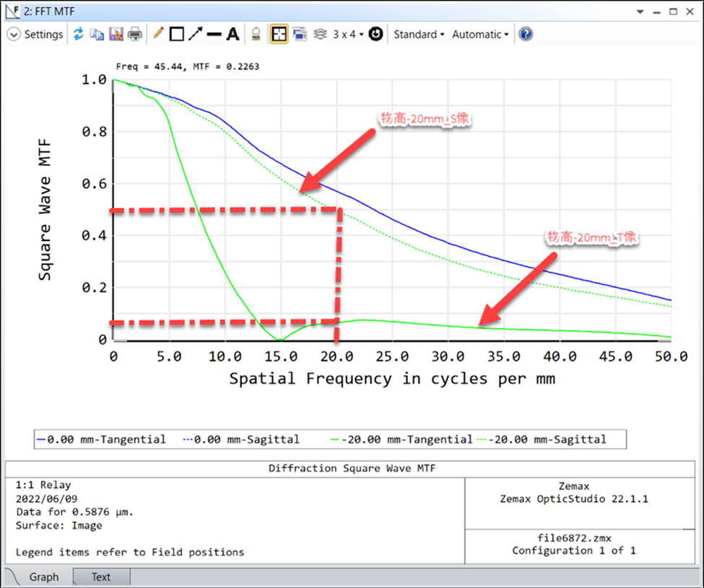This screenshot has height=588, width=704.
Task: Click the refresh/update icon
Action: pos(79,34)
